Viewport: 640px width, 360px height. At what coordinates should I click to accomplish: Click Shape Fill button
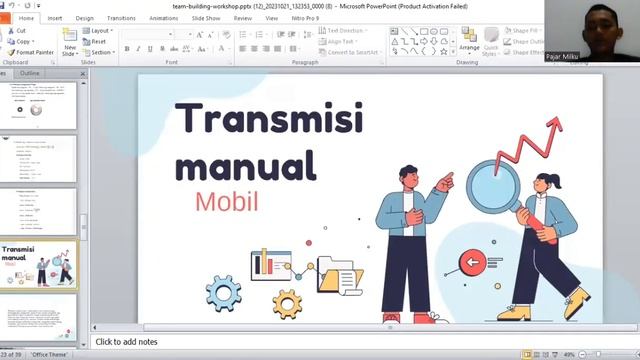pyautogui.click(x=523, y=31)
